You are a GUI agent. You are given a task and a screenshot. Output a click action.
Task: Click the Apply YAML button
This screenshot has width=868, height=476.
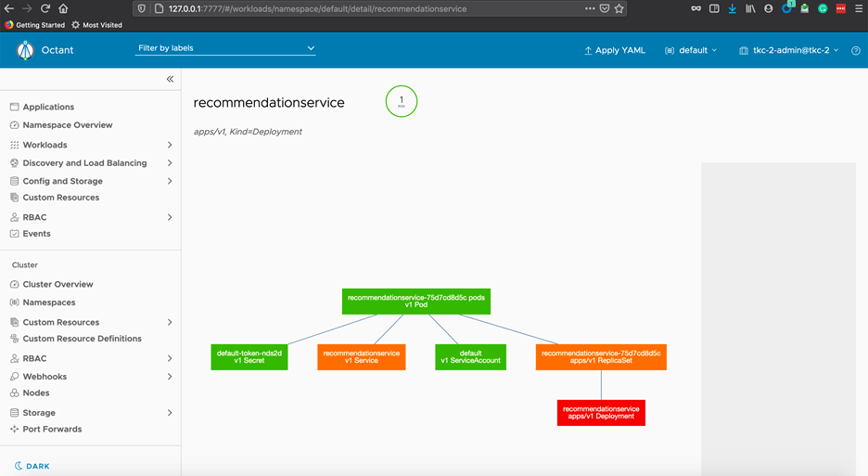click(614, 50)
